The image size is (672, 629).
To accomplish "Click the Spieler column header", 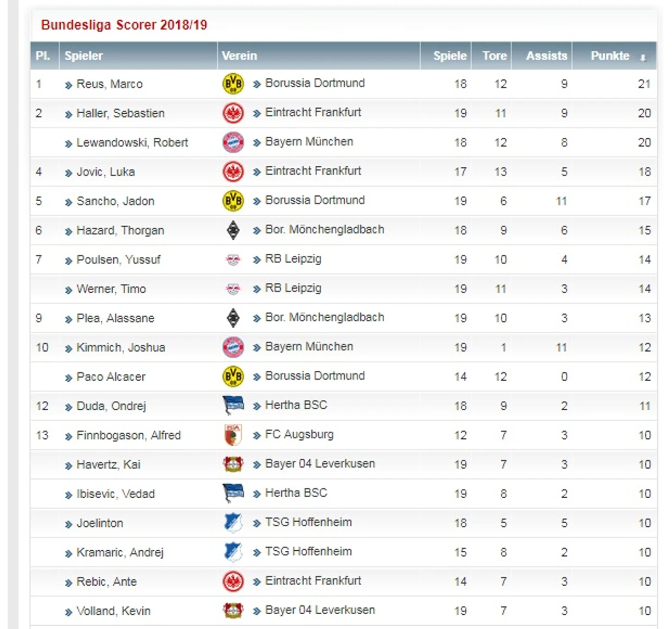I will [83, 56].
